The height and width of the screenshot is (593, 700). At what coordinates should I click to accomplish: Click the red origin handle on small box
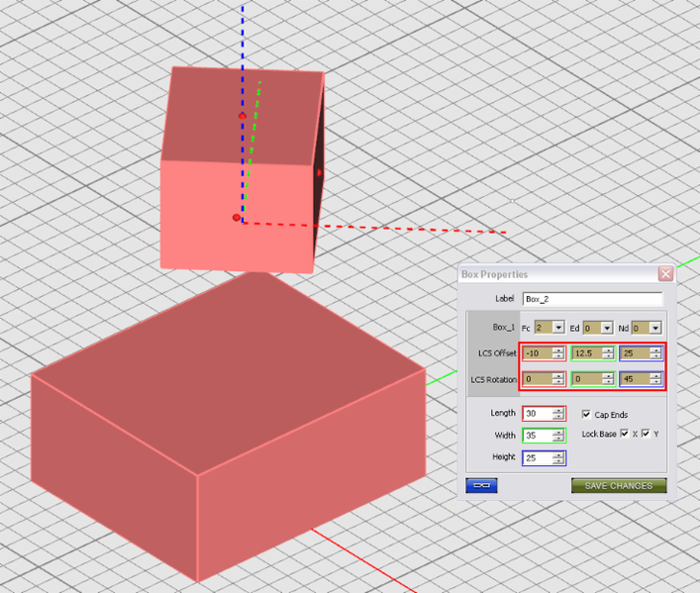237,218
